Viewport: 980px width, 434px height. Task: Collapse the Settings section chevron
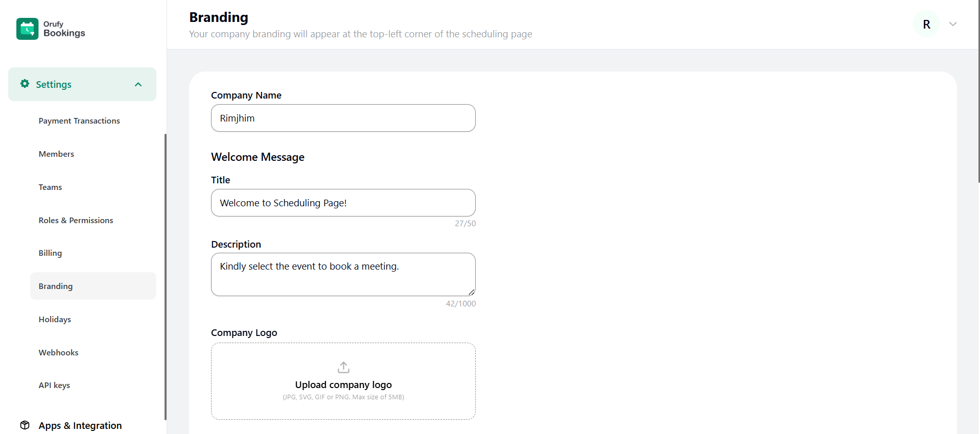[138, 84]
